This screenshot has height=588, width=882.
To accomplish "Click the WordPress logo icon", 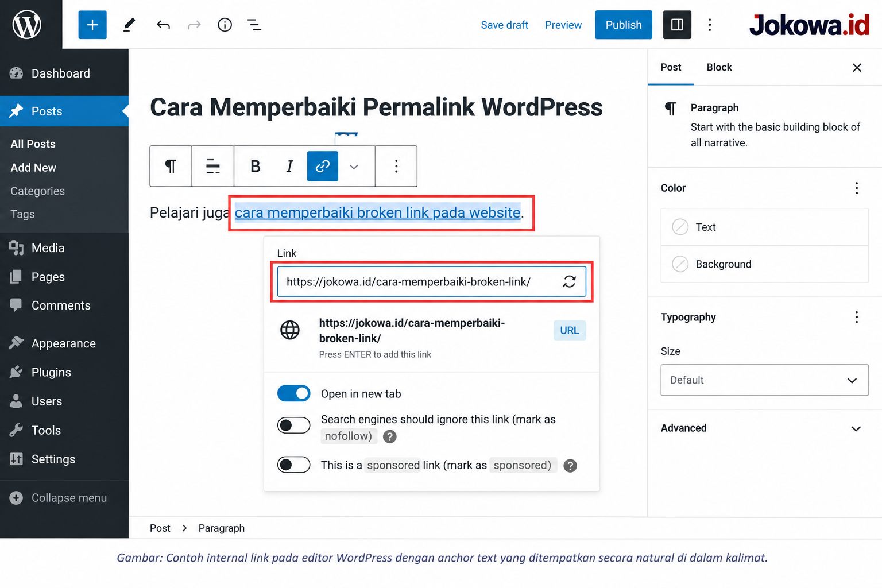I will (x=27, y=24).
